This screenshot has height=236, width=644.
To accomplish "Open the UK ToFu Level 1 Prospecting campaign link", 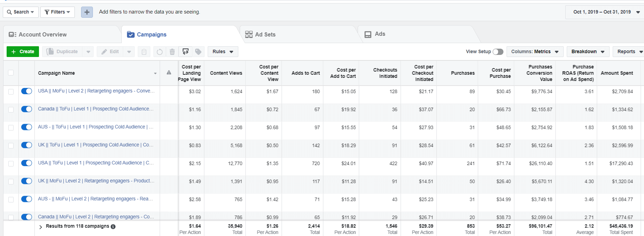I will pos(96,145).
